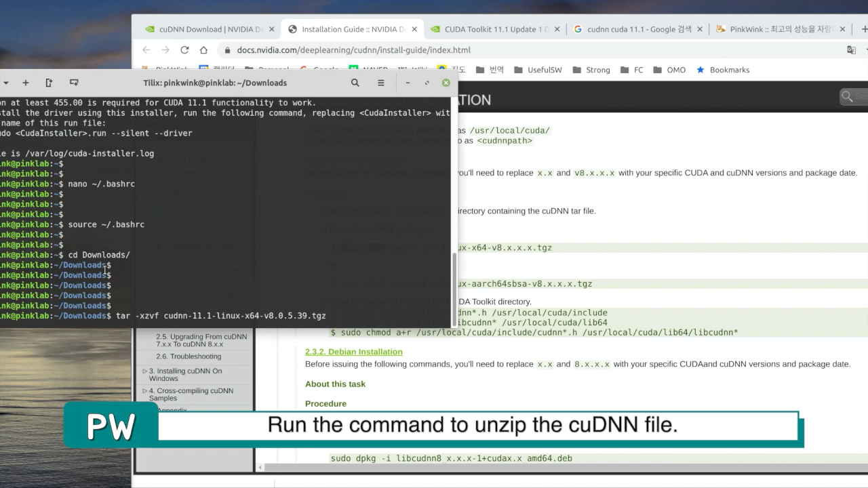Image resolution: width=868 pixels, height=488 pixels.
Task: Click the Tilix terminal vertical scrollbar
Action: point(454,289)
